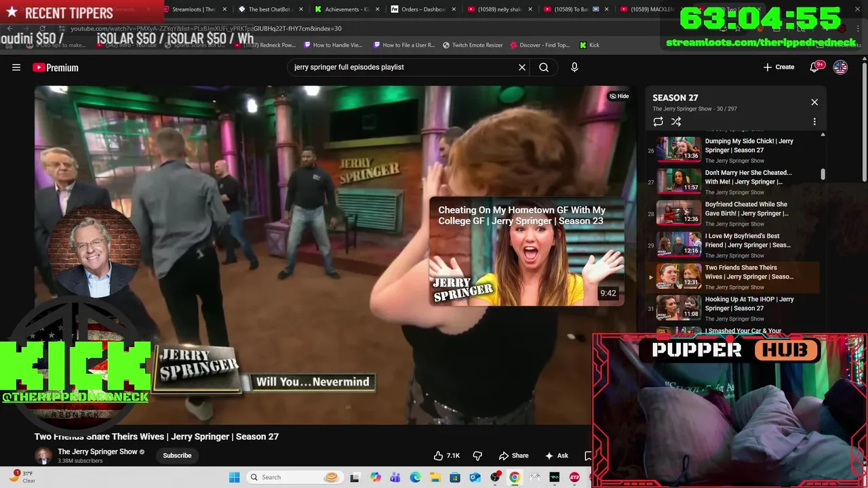The width and height of the screenshot is (868, 488).
Task: Open the Season 27 playlist more-options menu
Action: [x=814, y=121]
